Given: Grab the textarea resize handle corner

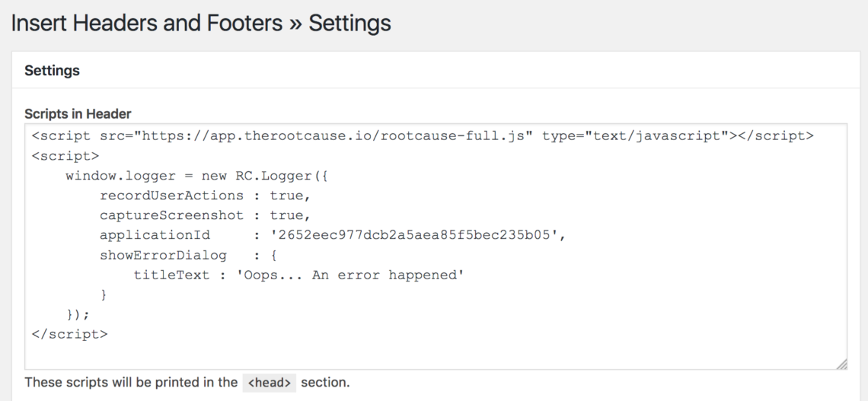Looking at the screenshot, I should click(x=841, y=364).
